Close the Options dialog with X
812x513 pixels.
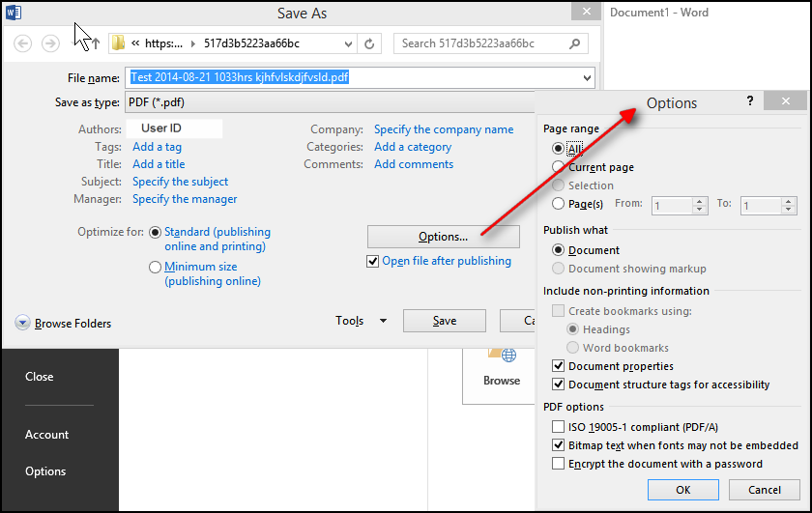786,100
